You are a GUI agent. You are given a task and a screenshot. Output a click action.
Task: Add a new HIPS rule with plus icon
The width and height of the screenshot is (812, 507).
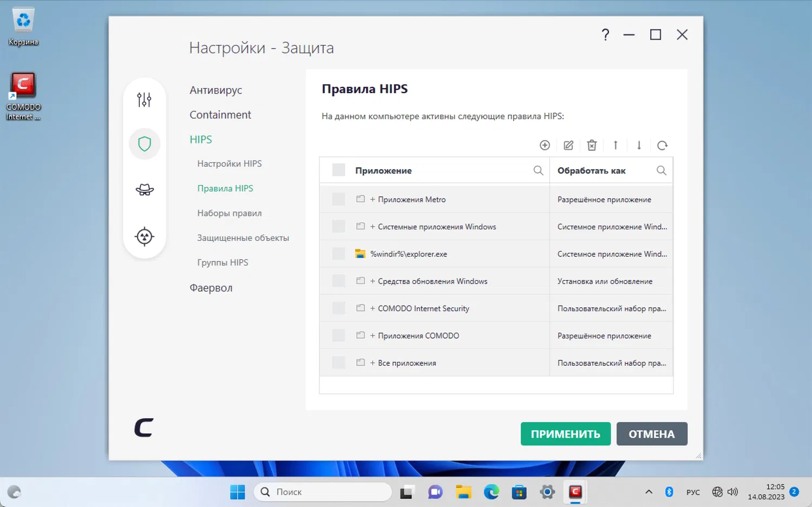(545, 145)
